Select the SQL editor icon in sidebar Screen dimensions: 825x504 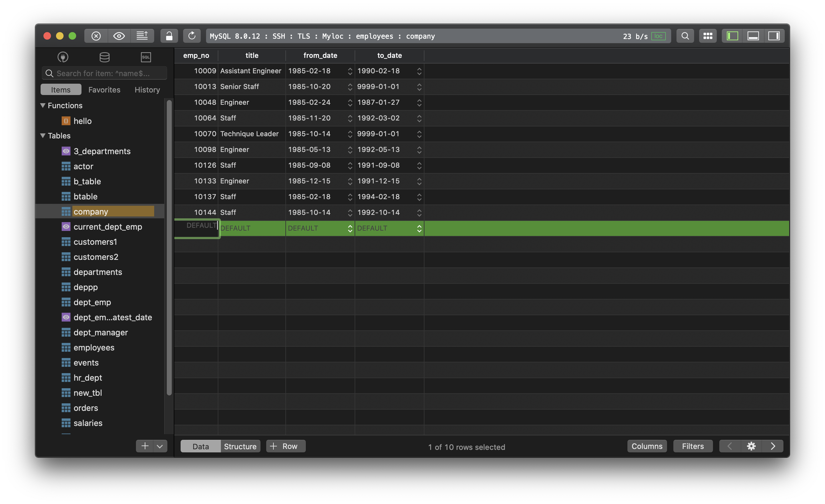[x=146, y=57]
